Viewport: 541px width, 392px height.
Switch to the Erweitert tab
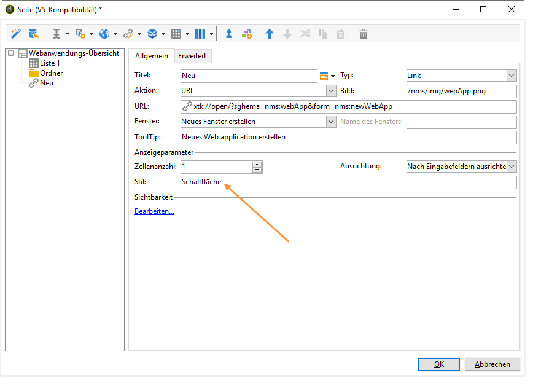pos(192,56)
